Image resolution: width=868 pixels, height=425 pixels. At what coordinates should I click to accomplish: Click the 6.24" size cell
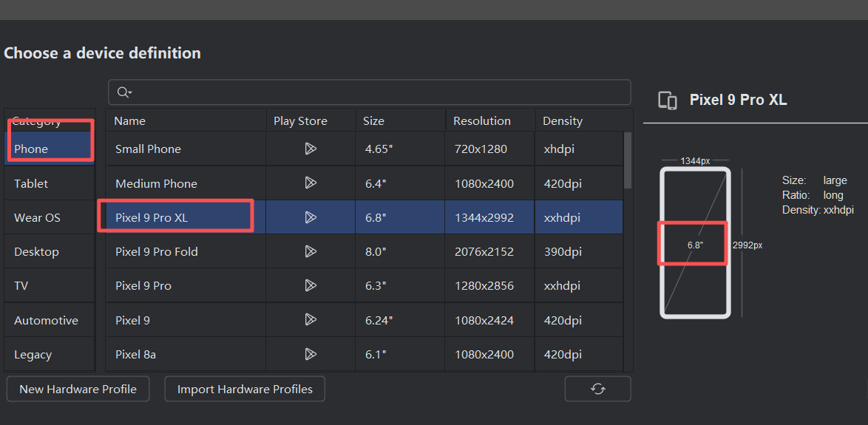400,320
